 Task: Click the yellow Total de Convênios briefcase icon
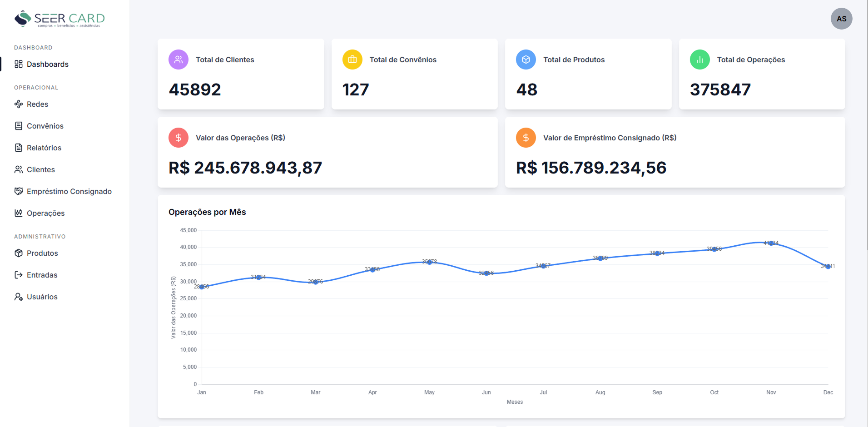[x=352, y=60]
